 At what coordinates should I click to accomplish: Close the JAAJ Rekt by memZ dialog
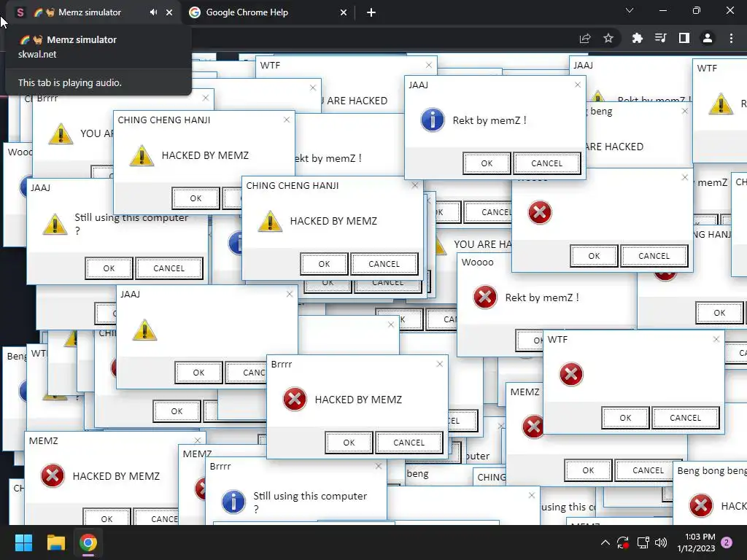[578, 85]
